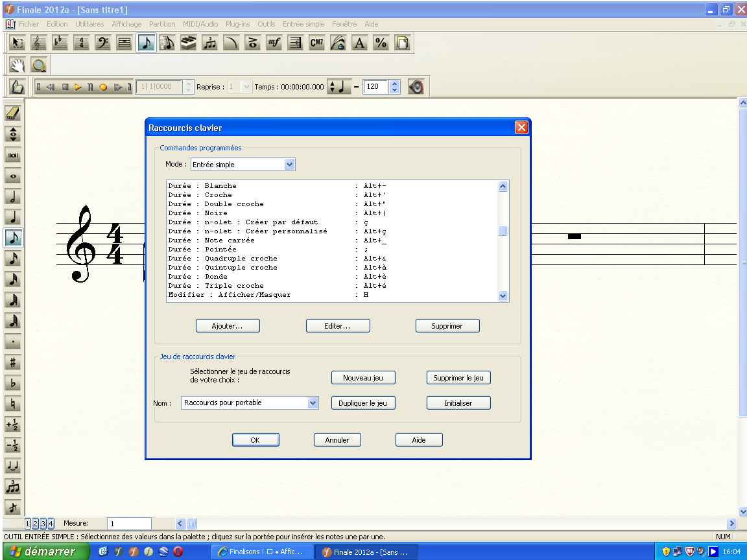Click the Ajouter... button
The height and width of the screenshot is (560, 747).
(228, 326)
